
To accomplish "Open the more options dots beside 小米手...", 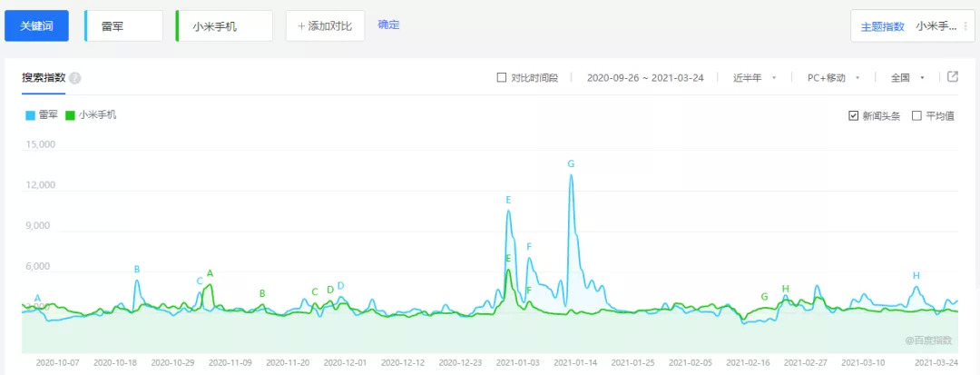I will tap(965, 26).
